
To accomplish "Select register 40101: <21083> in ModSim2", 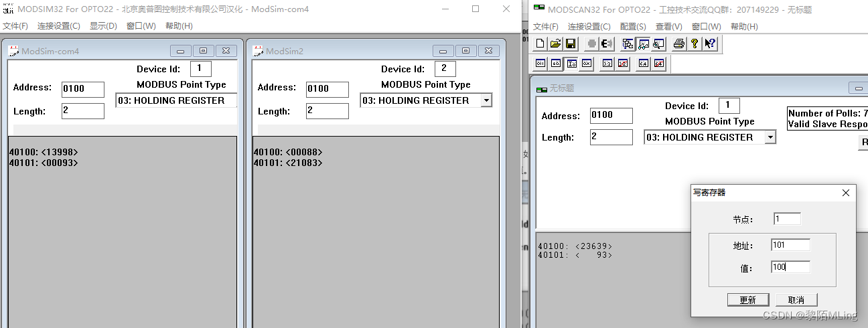I will click(288, 163).
